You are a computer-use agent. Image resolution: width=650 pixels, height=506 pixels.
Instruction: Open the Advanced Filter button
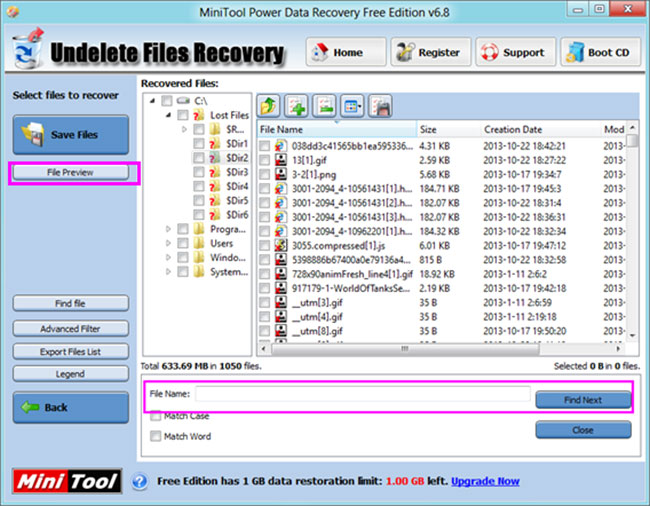pos(71,329)
